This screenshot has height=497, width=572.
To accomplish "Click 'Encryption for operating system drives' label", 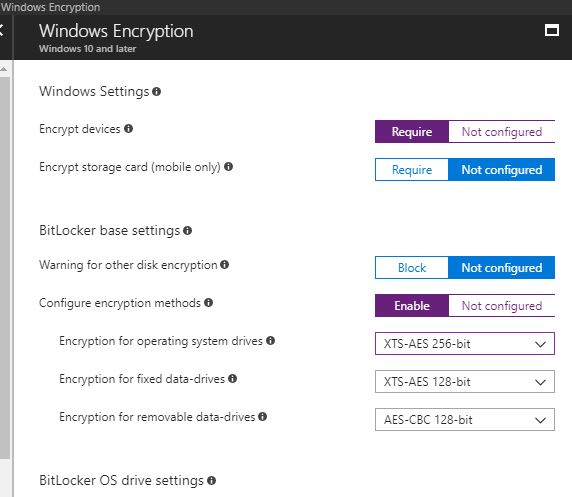I will point(161,341).
